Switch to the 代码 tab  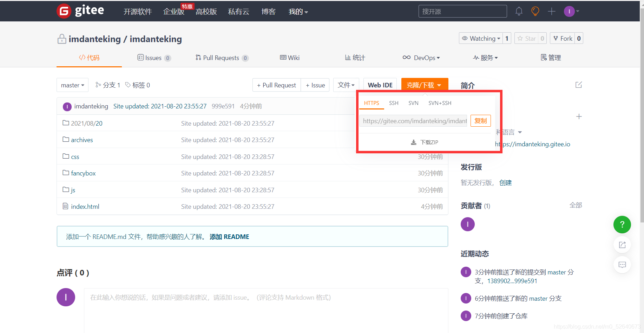tap(89, 58)
